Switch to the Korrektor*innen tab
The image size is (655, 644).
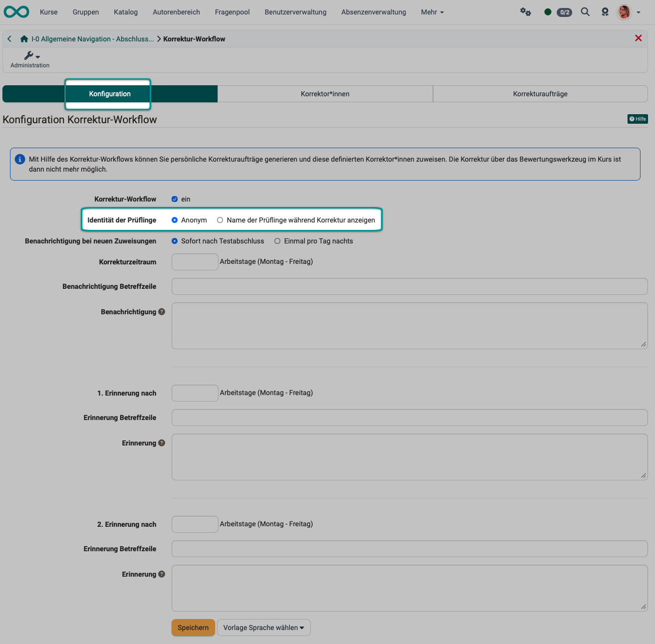tap(325, 94)
